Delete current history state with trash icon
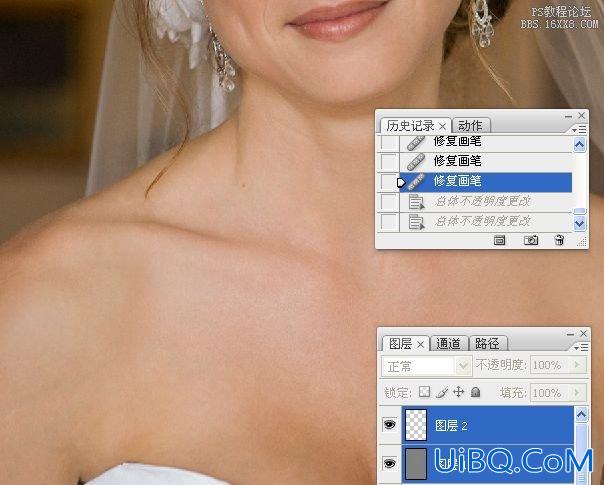Viewport: 604px width, 485px height. 559,240
